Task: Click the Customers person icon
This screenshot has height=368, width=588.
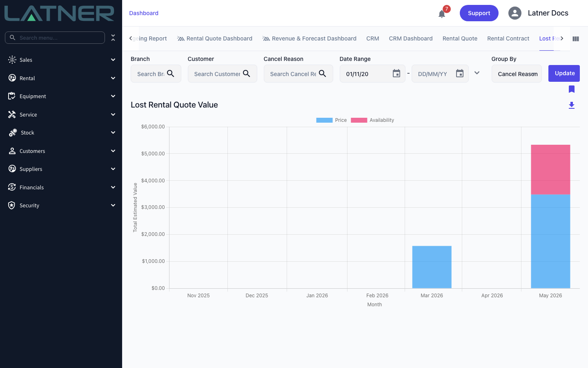Action: pyautogui.click(x=12, y=151)
